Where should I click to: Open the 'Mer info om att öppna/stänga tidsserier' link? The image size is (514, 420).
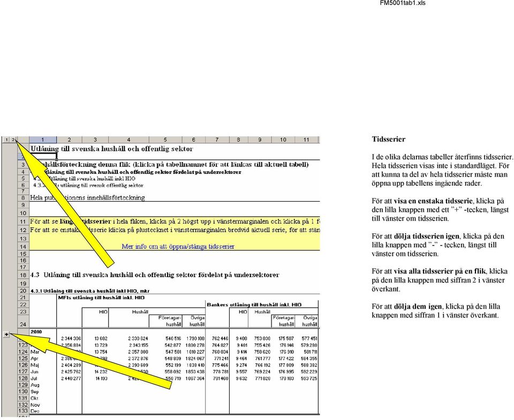(x=178, y=246)
